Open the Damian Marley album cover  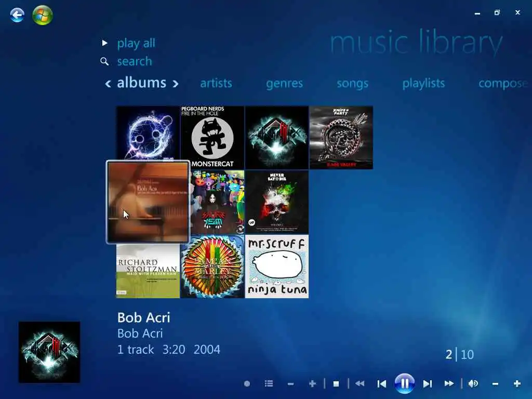tap(212, 267)
